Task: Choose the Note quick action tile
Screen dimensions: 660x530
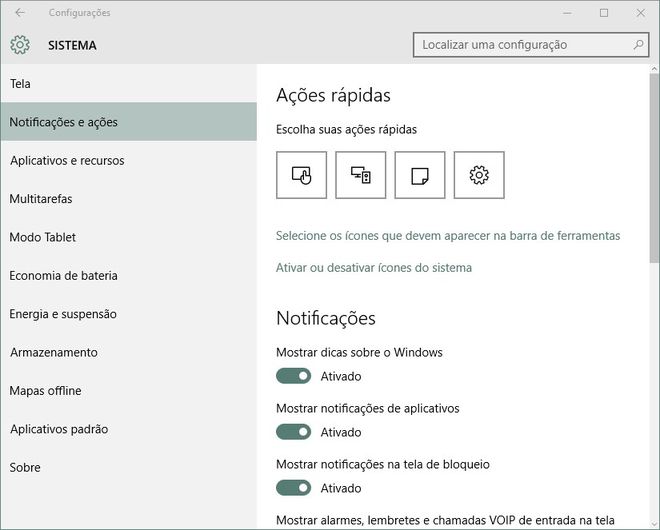Action: (x=420, y=175)
